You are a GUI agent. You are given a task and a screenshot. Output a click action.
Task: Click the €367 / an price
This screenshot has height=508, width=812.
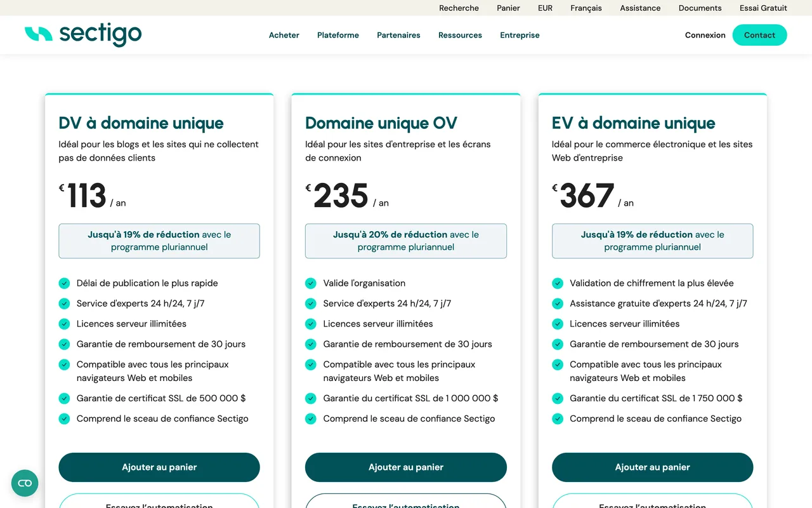[x=593, y=196]
